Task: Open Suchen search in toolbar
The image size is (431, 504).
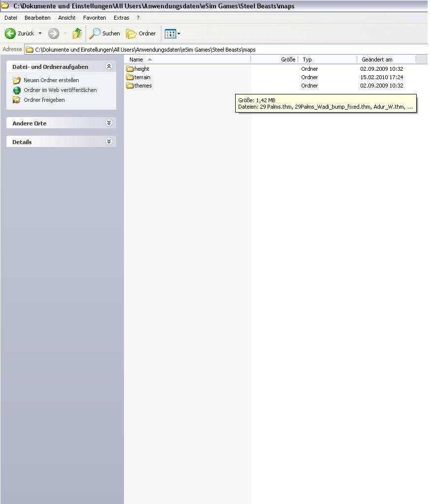Action: 105,33
